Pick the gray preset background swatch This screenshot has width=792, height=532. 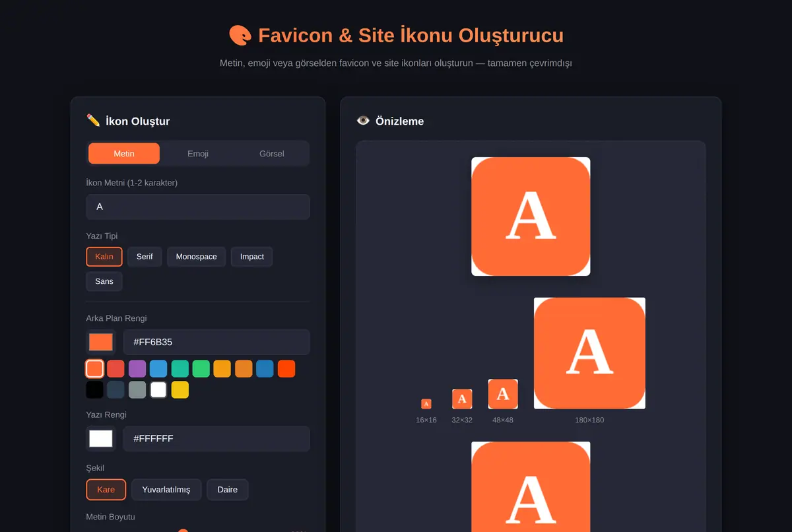click(137, 389)
